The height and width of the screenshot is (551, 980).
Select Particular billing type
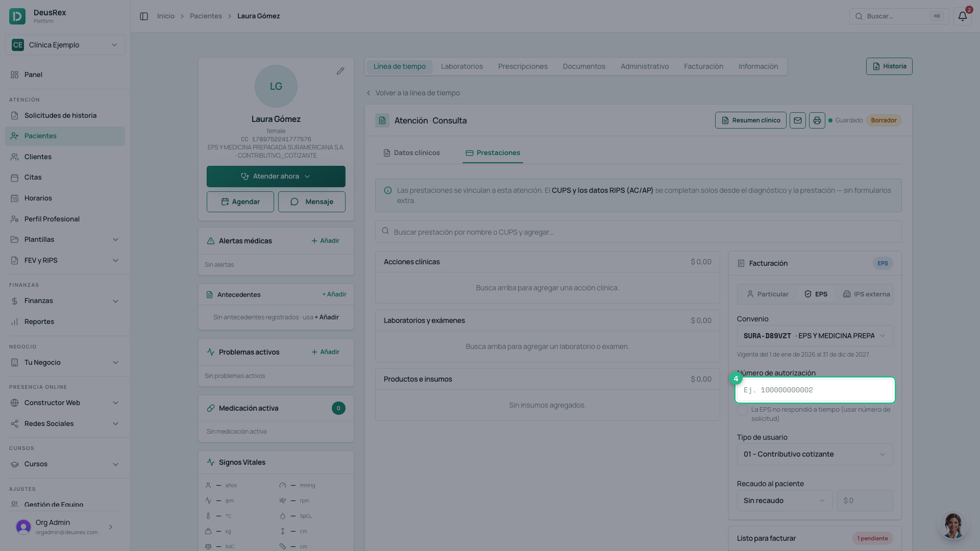[x=767, y=294]
